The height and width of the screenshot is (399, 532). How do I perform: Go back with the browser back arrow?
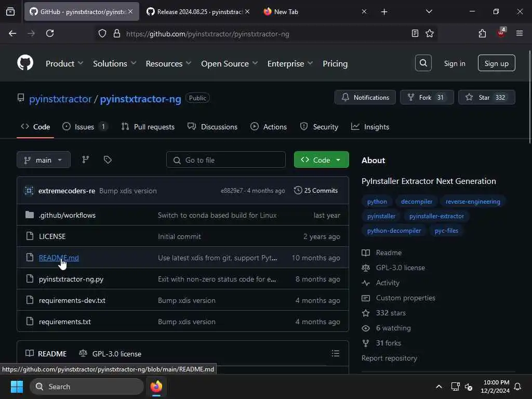click(x=12, y=34)
